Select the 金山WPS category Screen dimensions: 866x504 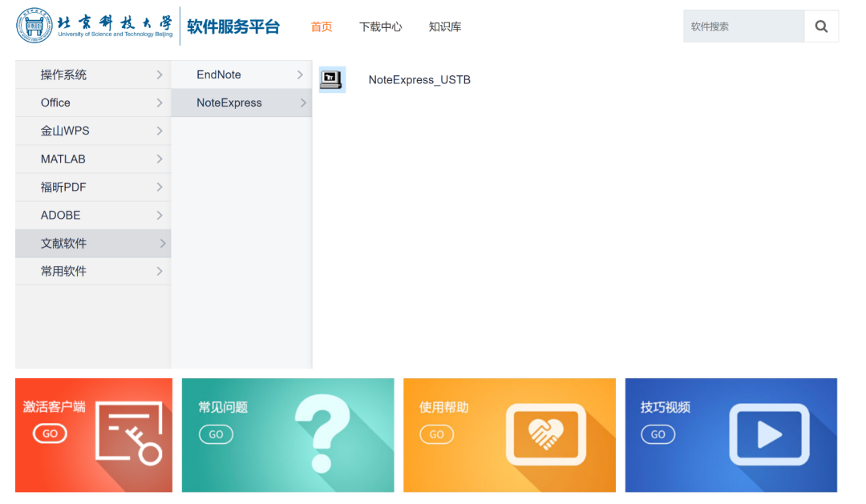click(x=93, y=131)
